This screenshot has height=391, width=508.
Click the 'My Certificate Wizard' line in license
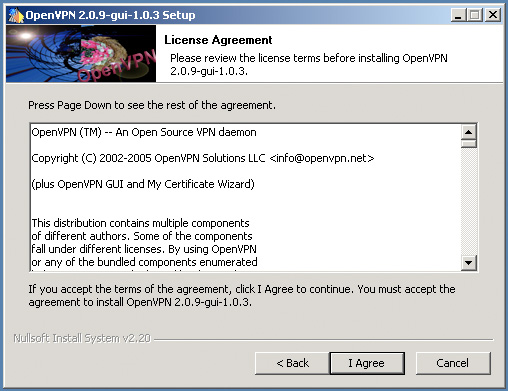[143, 184]
